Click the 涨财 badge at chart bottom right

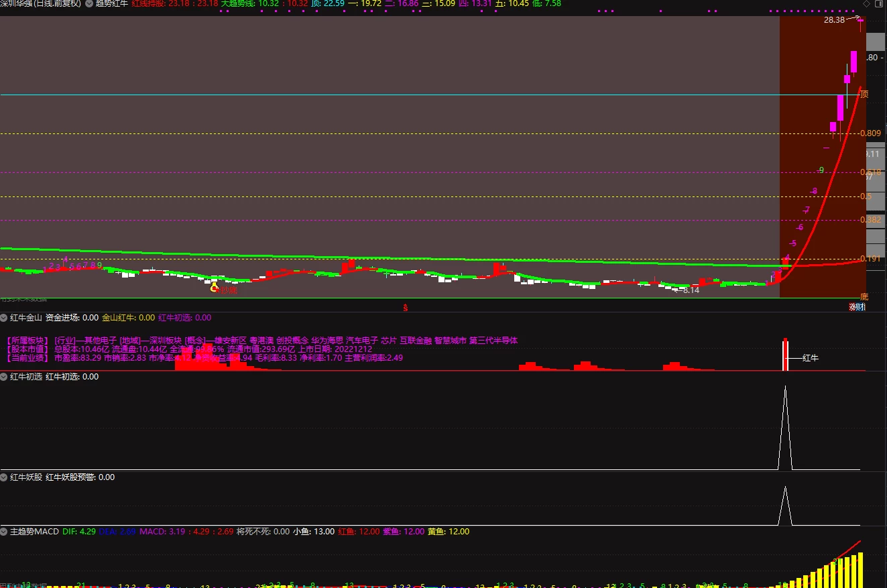(x=857, y=308)
